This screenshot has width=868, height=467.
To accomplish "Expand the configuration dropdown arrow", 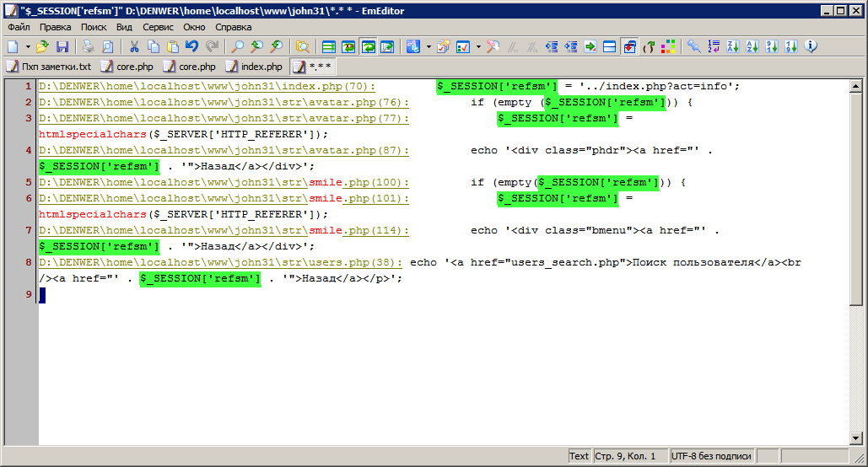I will [429, 46].
